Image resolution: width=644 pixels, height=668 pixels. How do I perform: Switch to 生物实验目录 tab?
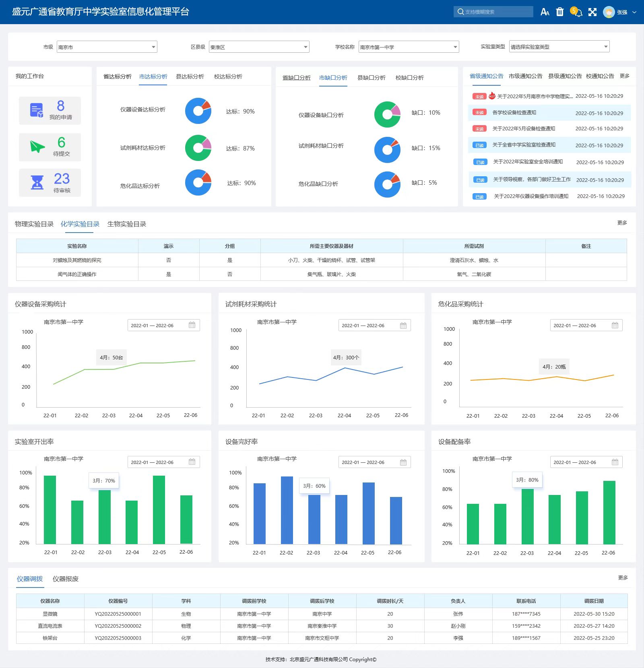(127, 224)
